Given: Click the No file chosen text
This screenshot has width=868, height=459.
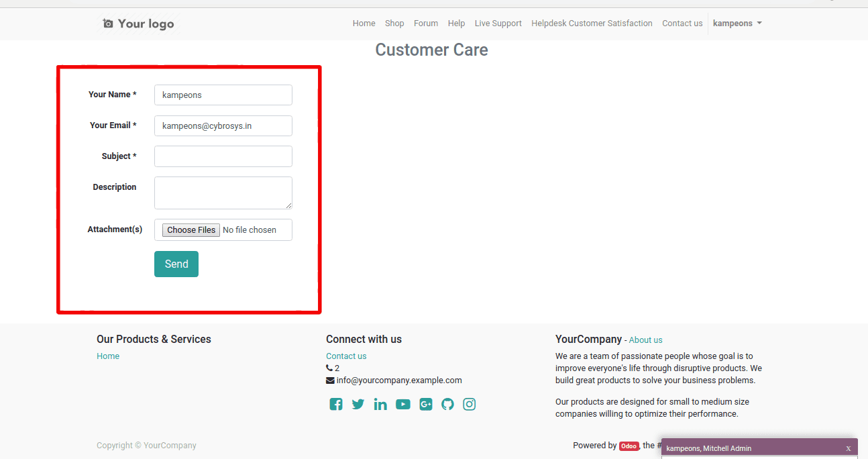Looking at the screenshot, I should click(250, 230).
